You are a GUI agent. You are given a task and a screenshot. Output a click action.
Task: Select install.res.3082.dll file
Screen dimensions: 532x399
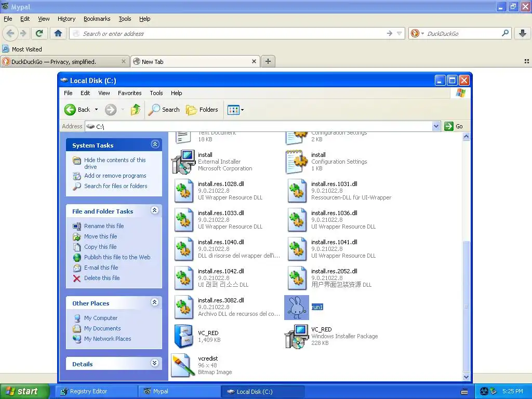pyautogui.click(x=227, y=308)
